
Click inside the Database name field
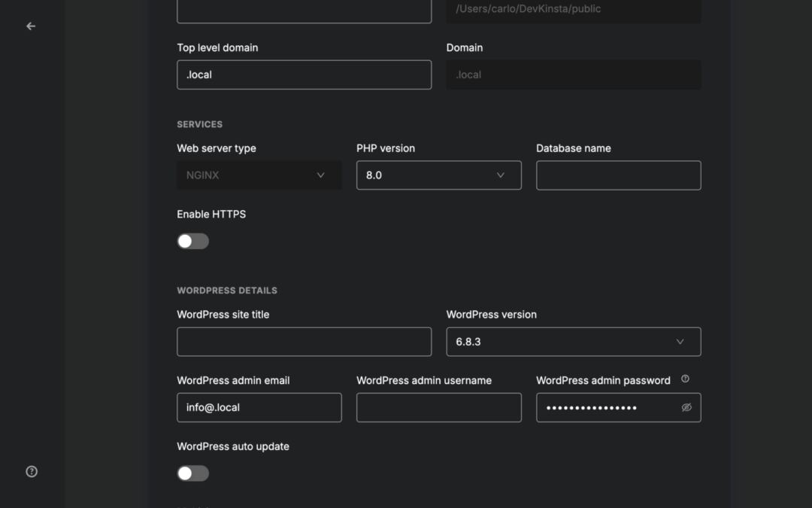tap(618, 175)
